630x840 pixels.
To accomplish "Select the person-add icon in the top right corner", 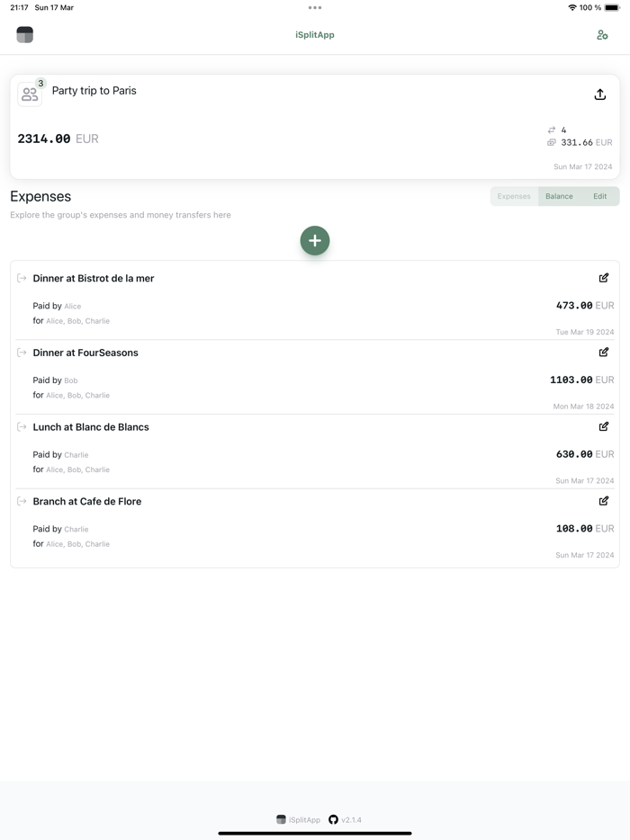I will (x=602, y=34).
